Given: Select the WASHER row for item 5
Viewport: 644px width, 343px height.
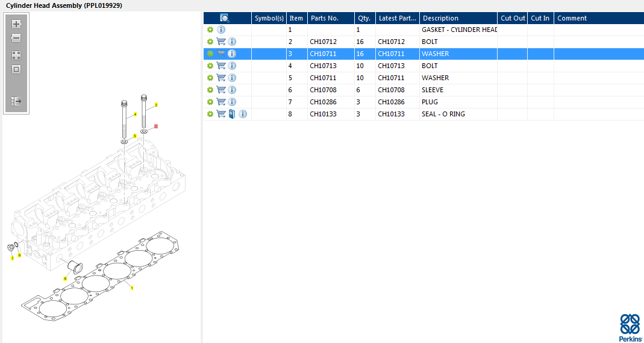Looking at the screenshot, I should pos(435,78).
